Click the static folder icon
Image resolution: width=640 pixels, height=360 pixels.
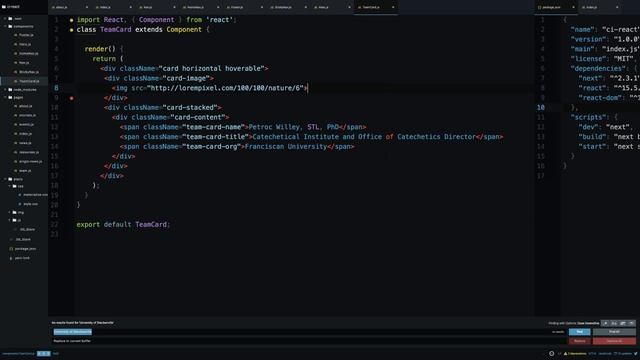click(10, 179)
